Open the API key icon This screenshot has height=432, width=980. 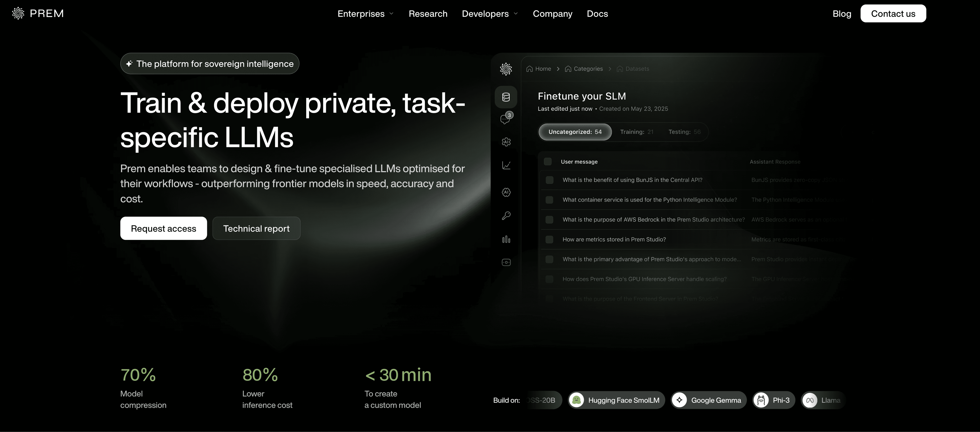click(506, 216)
